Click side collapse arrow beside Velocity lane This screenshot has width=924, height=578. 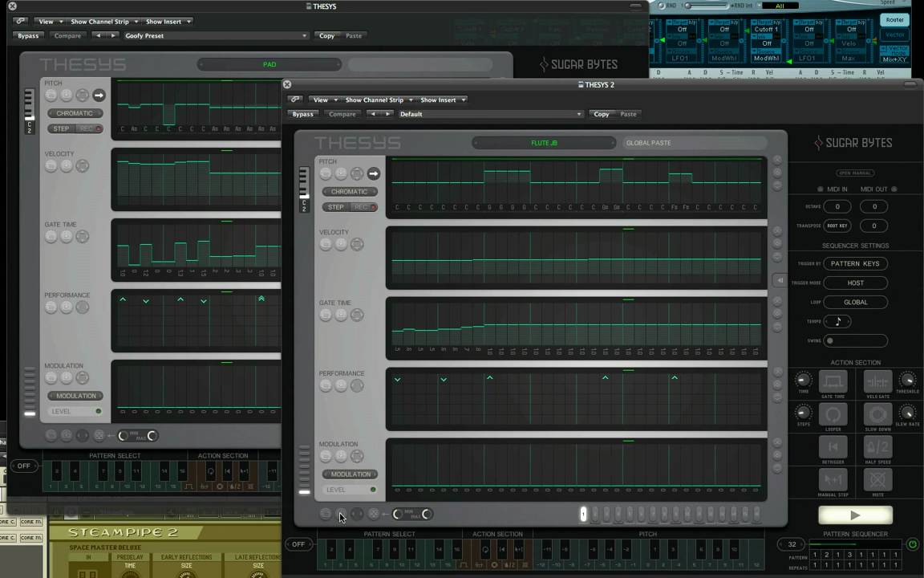779,280
